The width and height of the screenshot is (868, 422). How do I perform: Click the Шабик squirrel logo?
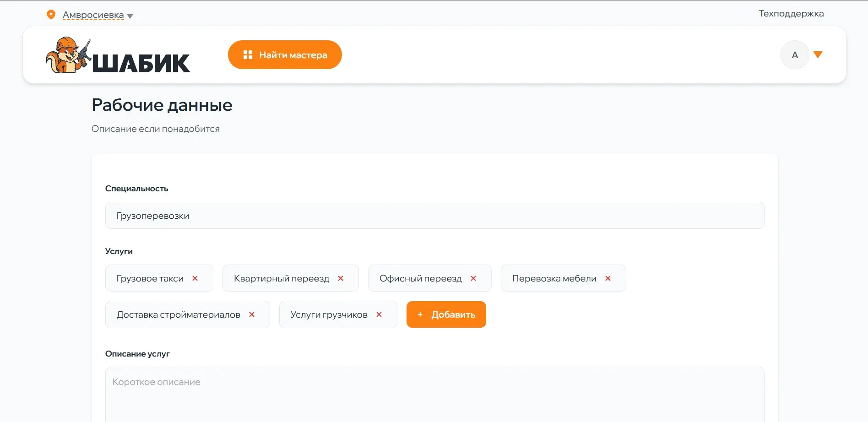coord(118,56)
